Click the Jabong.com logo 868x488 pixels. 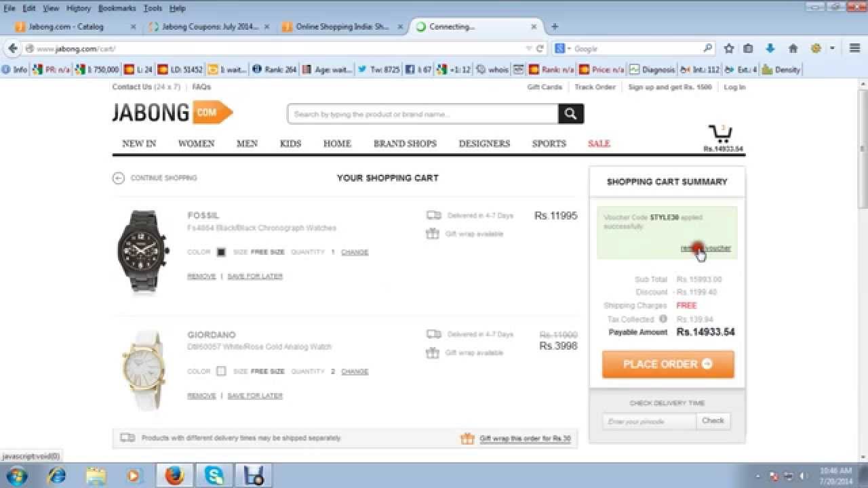coord(172,113)
